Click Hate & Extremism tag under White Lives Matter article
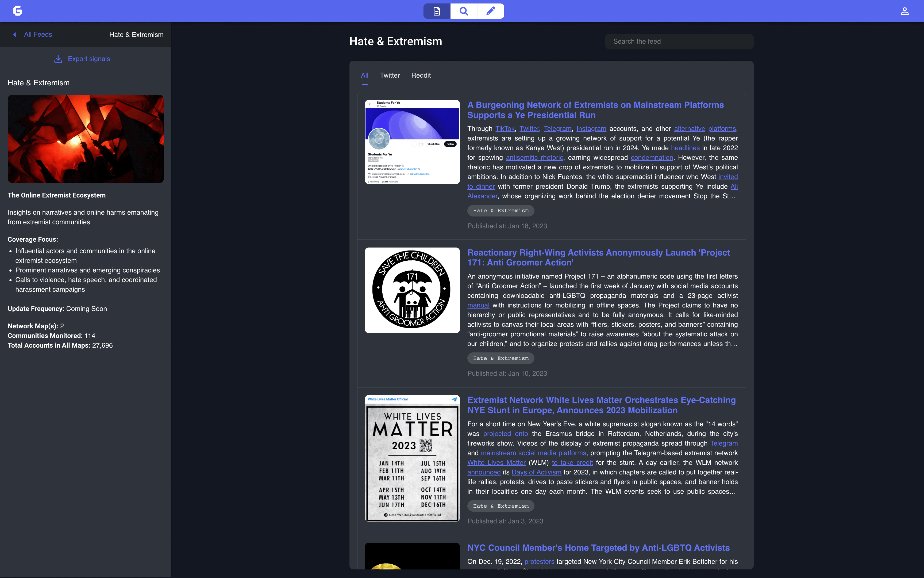The height and width of the screenshot is (578, 924). click(500, 506)
